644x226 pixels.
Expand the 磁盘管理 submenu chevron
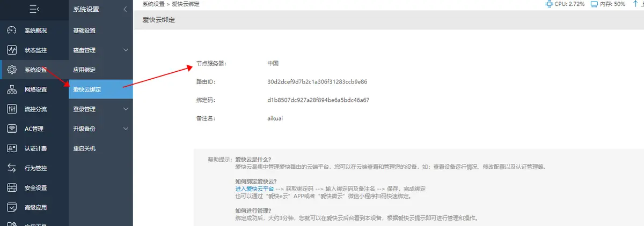[125, 50]
